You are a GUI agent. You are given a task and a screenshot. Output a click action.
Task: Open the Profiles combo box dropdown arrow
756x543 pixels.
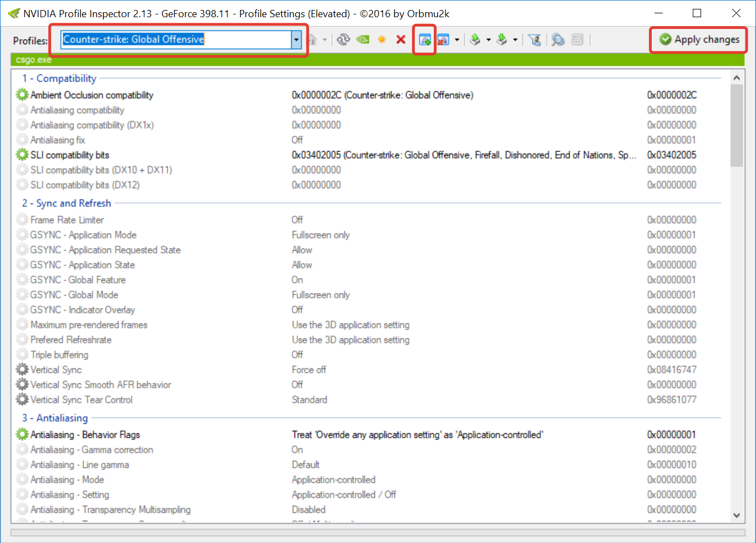(296, 39)
